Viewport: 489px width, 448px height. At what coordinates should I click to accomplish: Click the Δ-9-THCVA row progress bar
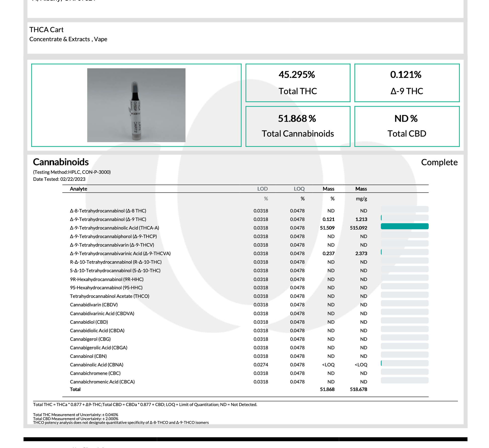click(404, 252)
